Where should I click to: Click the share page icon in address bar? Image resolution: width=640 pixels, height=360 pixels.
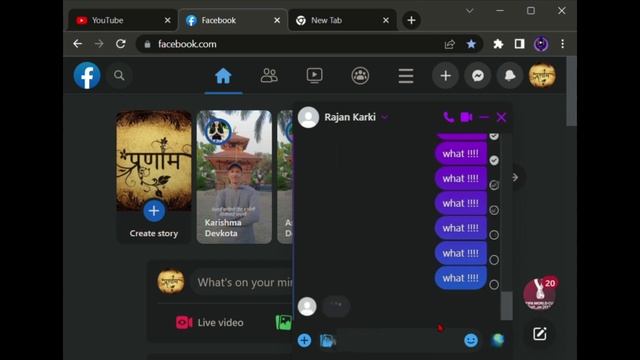click(x=449, y=44)
